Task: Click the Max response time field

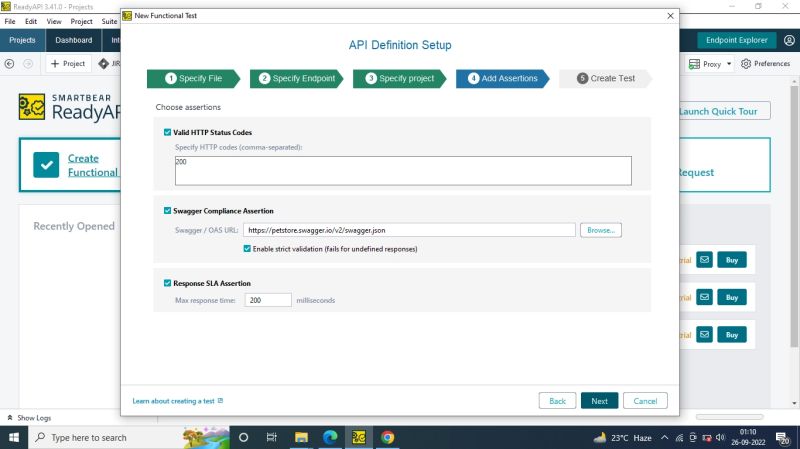Action: click(x=268, y=300)
